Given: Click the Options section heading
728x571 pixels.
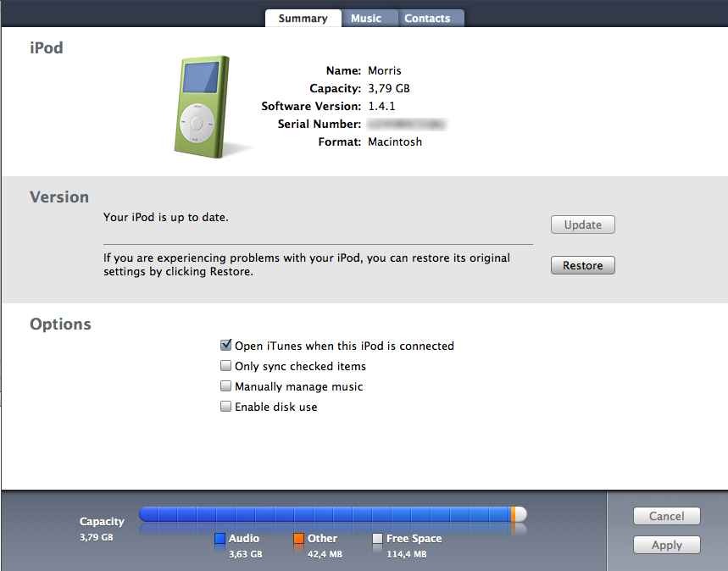Looking at the screenshot, I should coord(60,324).
